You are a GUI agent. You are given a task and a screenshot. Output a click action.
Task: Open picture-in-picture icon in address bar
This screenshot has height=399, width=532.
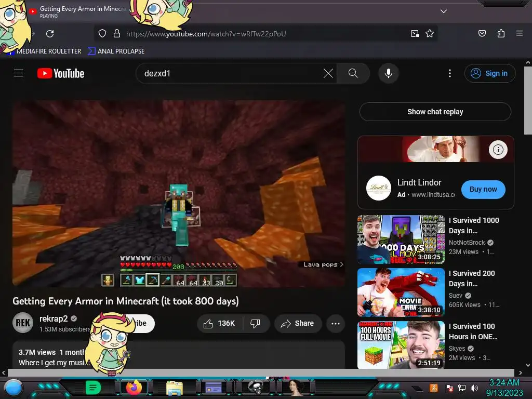click(415, 34)
